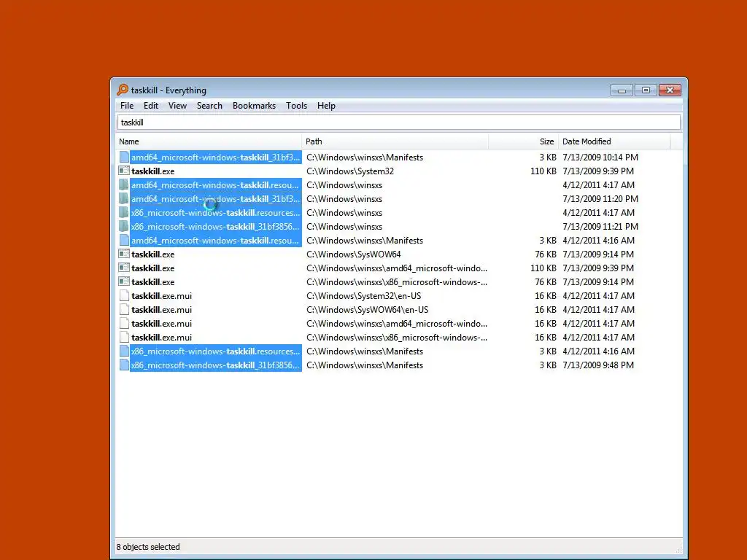
Task: Click icon of taskkill.exe.mui in winsxs\amd64 path
Action: point(124,323)
